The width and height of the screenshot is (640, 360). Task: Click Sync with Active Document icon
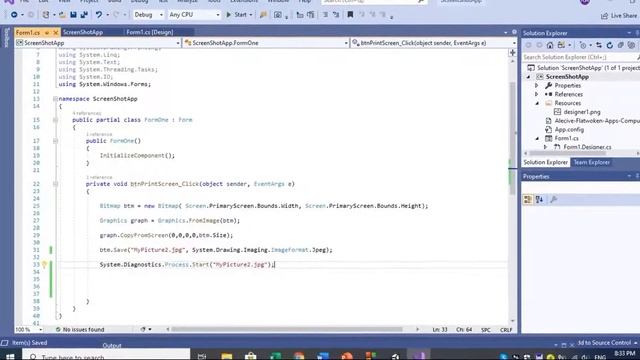coord(599,45)
